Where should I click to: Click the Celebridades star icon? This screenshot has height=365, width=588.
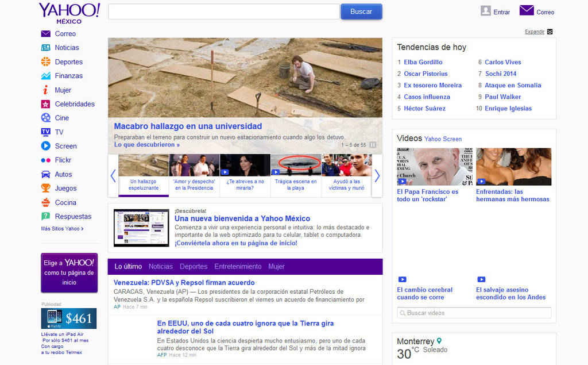[45, 104]
